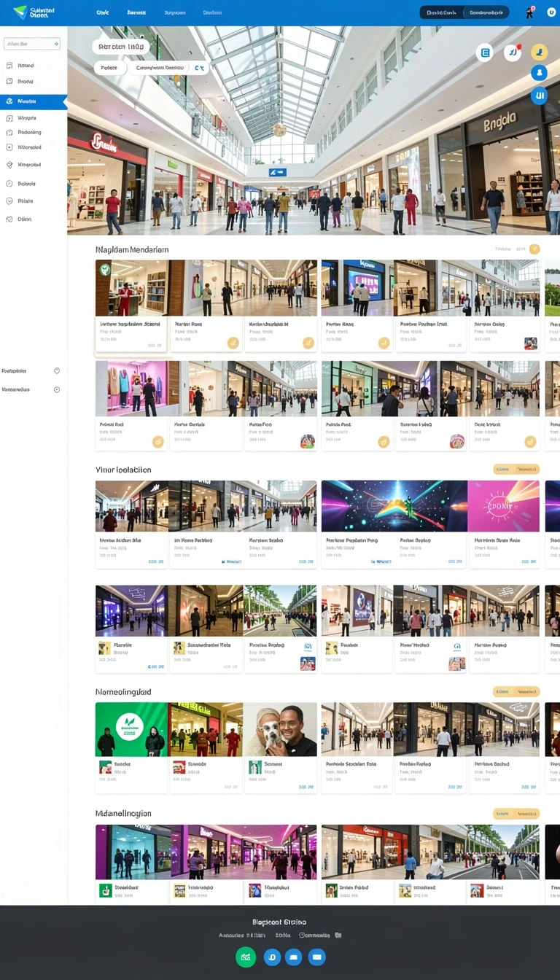
Task: Click the yellow circular icon on hero banner
Action: (540, 52)
